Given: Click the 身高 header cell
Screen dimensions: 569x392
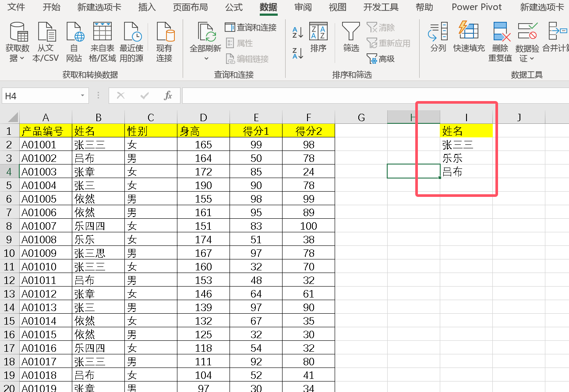Looking at the screenshot, I should pos(203,131).
